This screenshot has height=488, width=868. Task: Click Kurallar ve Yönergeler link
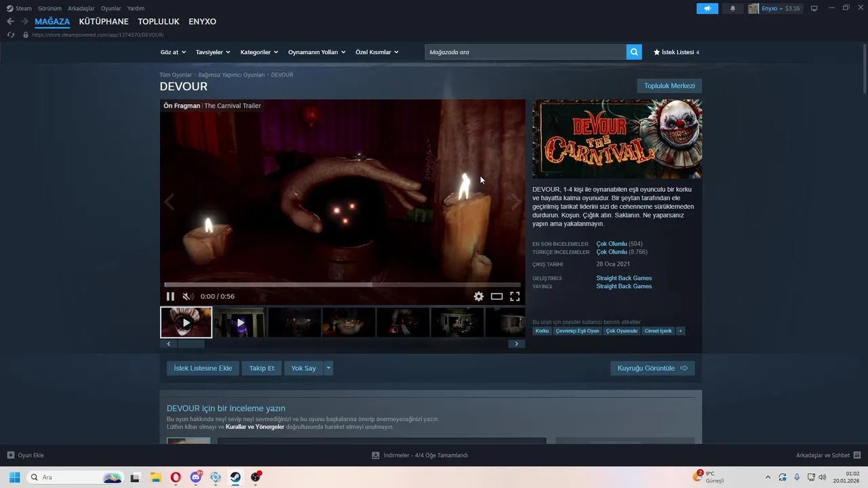[255, 427]
